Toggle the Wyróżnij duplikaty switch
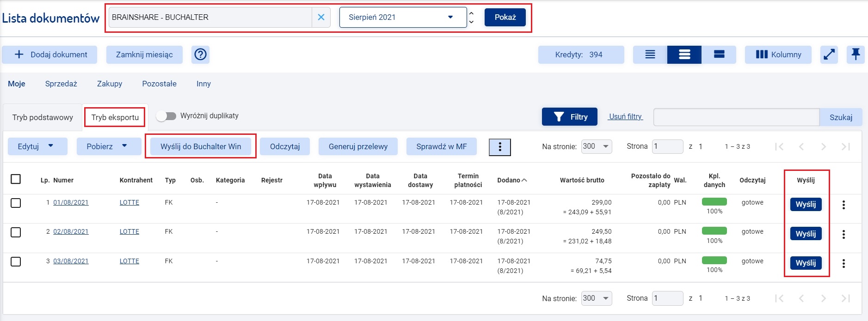The width and height of the screenshot is (868, 321). (x=166, y=116)
